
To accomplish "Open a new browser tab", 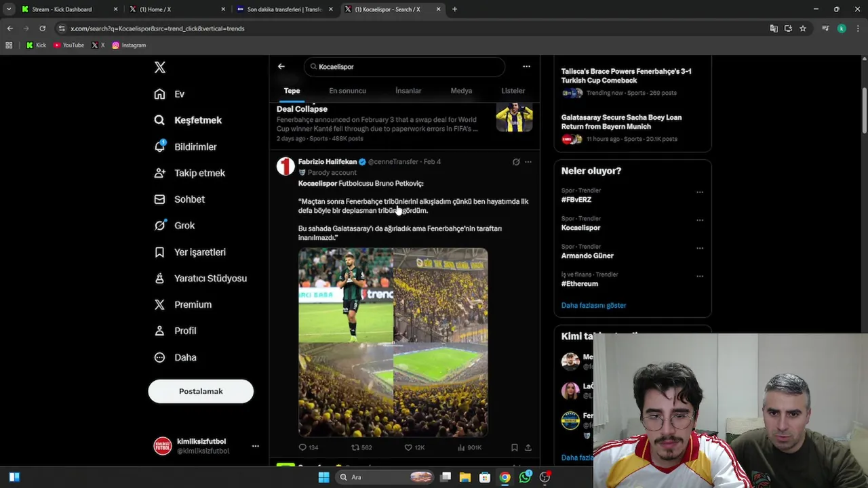I will 454,9.
